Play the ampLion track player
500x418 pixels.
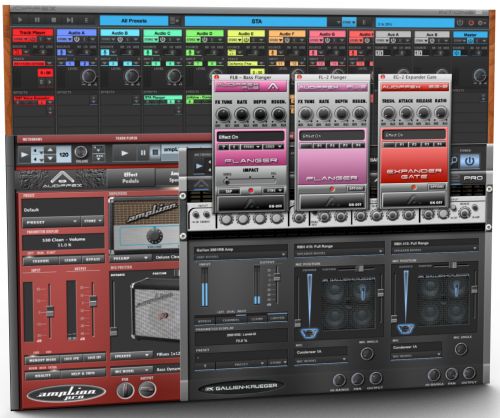[x=125, y=153]
